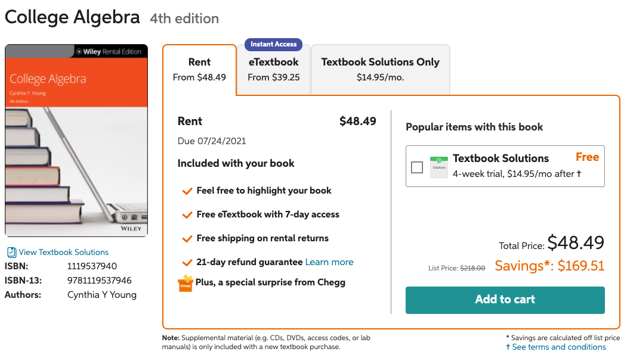Switch to the eTextbook tab
Viewport: 624px width, 364px height.
coord(274,69)
